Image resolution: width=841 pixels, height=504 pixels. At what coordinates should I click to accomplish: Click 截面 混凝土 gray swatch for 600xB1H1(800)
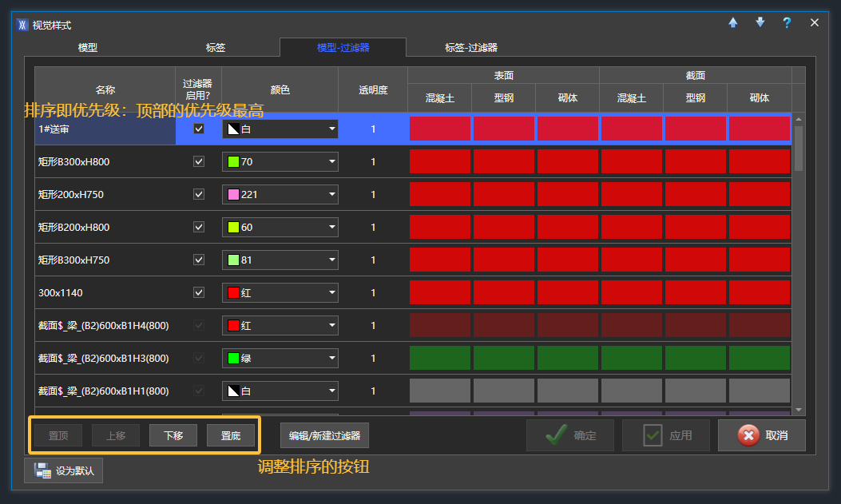coord(631,391)
